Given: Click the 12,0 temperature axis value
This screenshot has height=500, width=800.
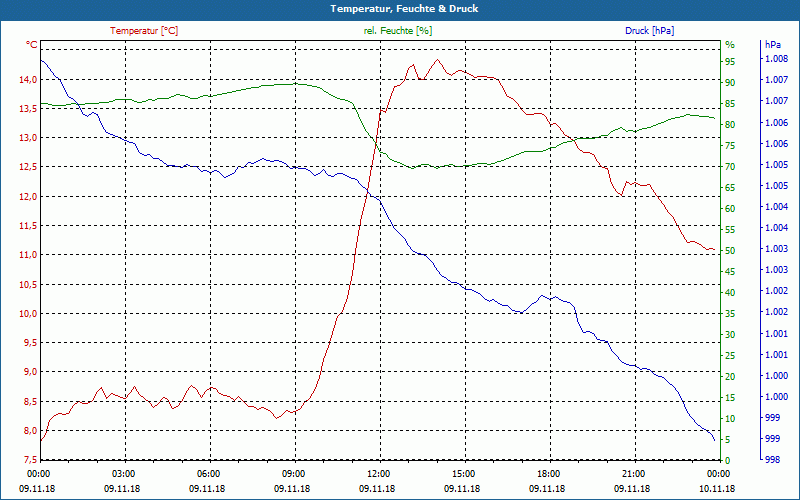Looking at the screenshot, I should click(x=28, y=196).
